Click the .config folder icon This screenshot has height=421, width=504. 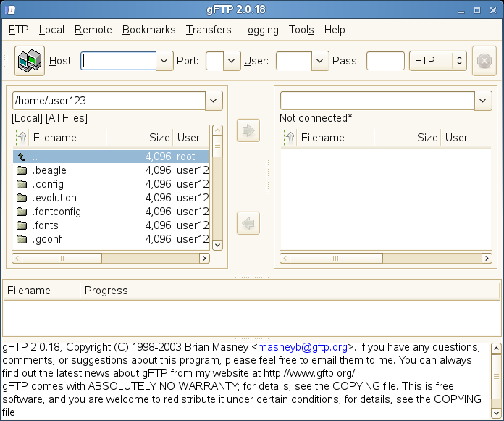pyautogui.click(x=22, y=184)
